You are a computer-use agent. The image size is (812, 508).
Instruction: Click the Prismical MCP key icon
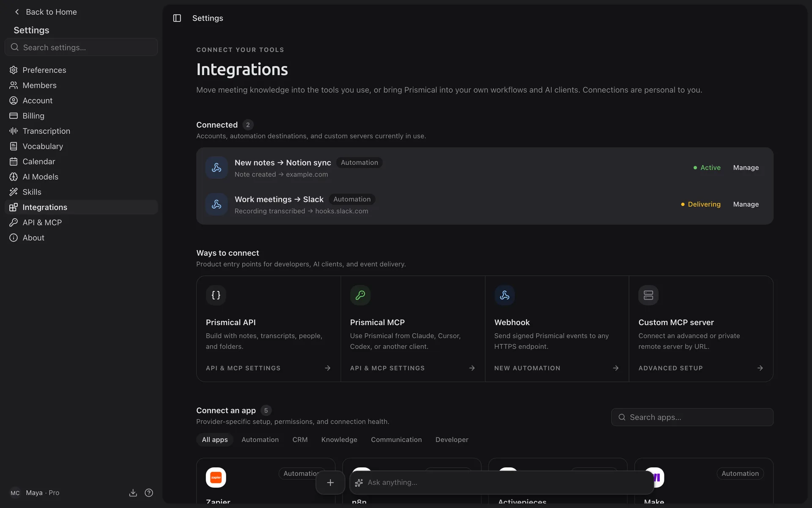360,295
